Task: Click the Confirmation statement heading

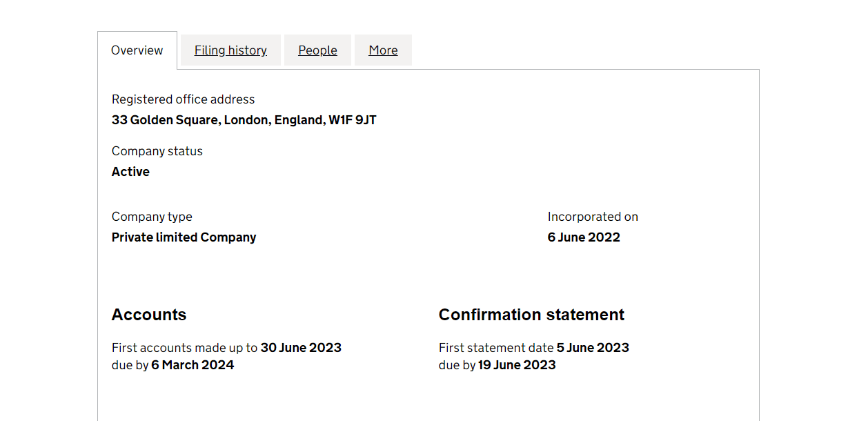Action: click(x=531, y=315)
